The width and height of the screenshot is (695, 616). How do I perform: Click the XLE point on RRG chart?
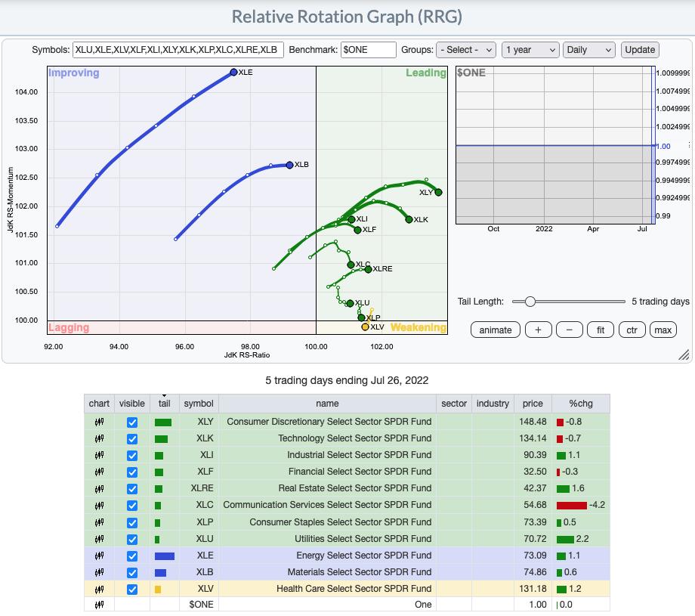coord(233,73)
